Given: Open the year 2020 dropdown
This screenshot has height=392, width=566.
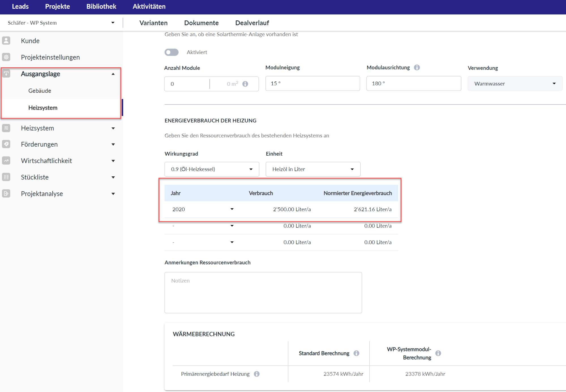Looking at the screenshot, I should pyautogui.click(x=232, y=209).
